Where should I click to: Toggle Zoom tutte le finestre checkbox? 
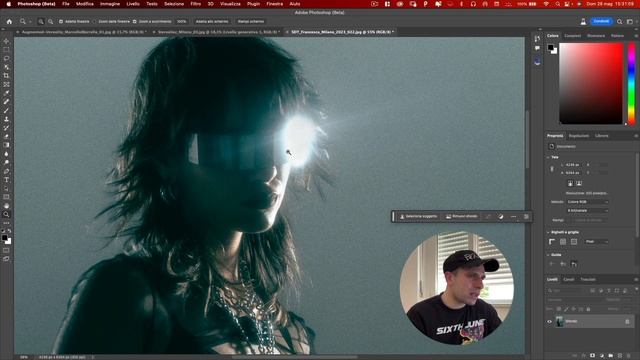pyautogui.click(x=95, y=22)
